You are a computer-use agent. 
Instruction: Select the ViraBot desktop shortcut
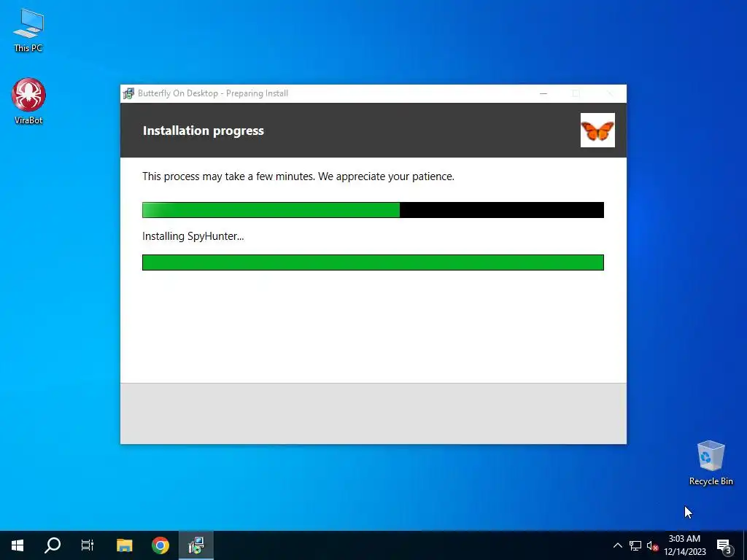pyautogui.click(x=28, y=101)
